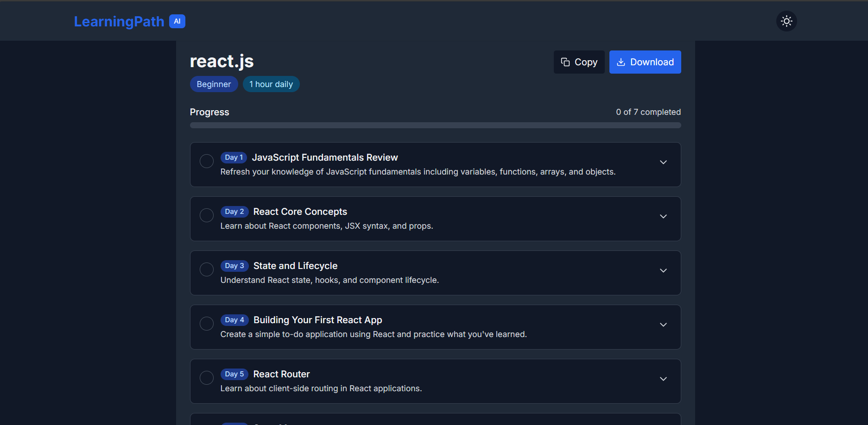Expand the React Core Concepts card
The width and height of the screenshot is (868, 425).
tap(663, 216)
